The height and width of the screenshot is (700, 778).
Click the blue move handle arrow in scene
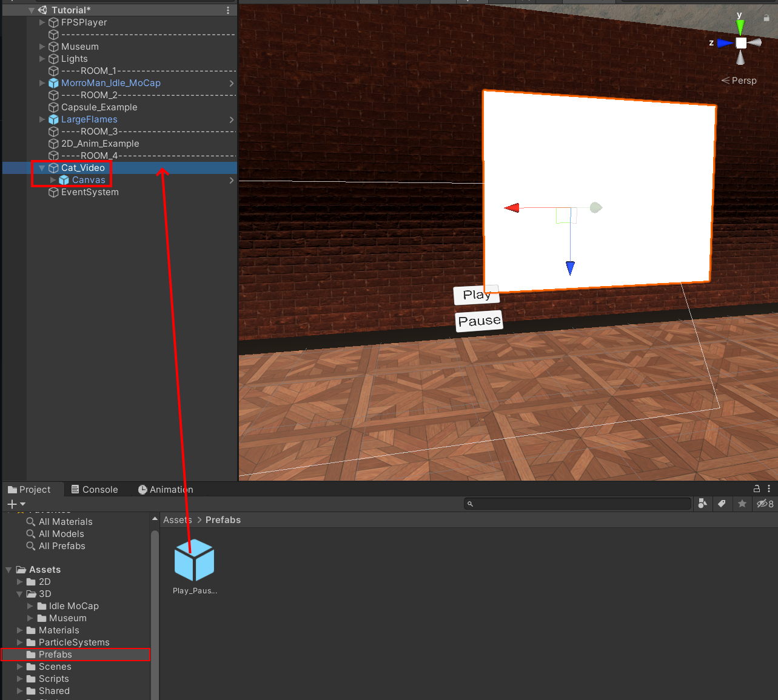coord(570,267)
